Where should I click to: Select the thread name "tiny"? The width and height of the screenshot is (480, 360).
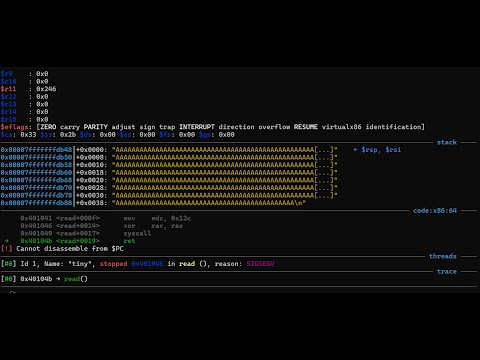coord(80,264)
